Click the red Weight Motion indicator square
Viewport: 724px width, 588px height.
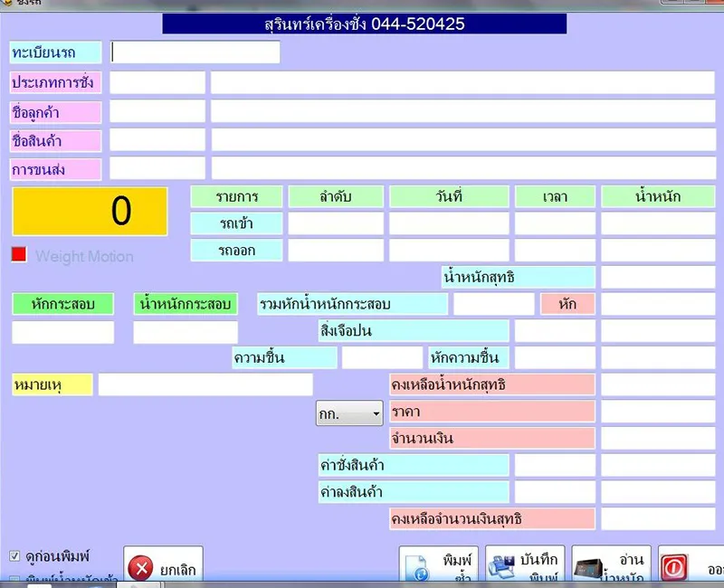click(x=19, y=254)
